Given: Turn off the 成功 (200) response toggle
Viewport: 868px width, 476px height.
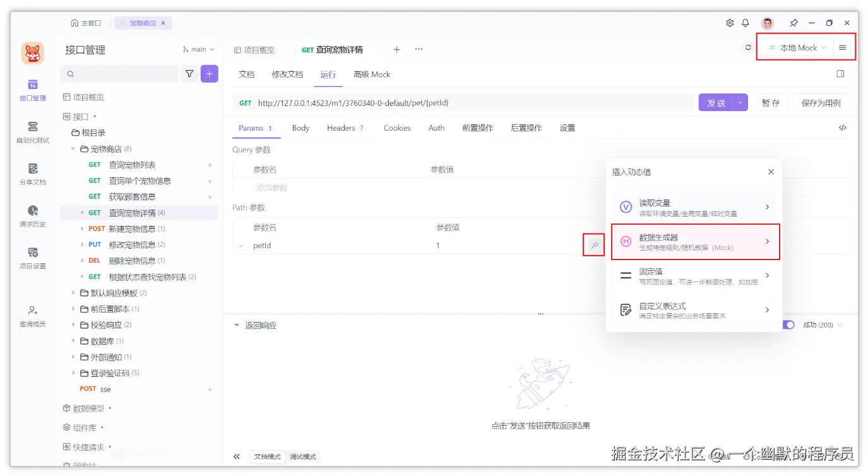Looking at the screenshot, I should tap(789, 324).
